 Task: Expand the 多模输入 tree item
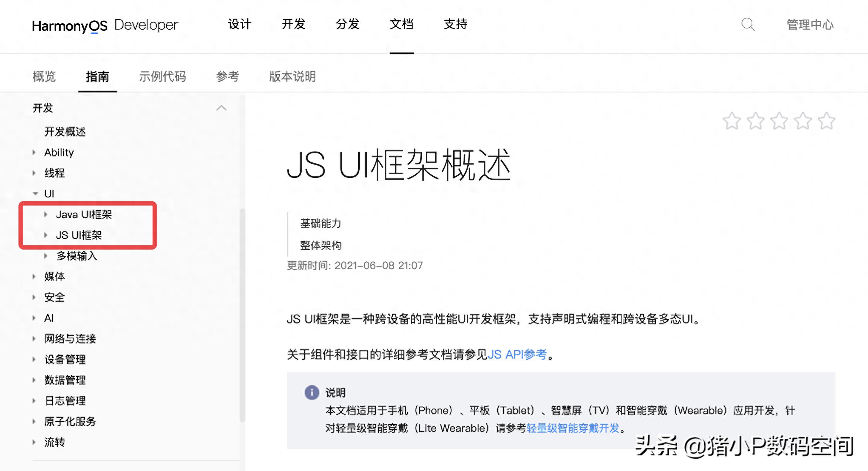click(x=46, y=255)
